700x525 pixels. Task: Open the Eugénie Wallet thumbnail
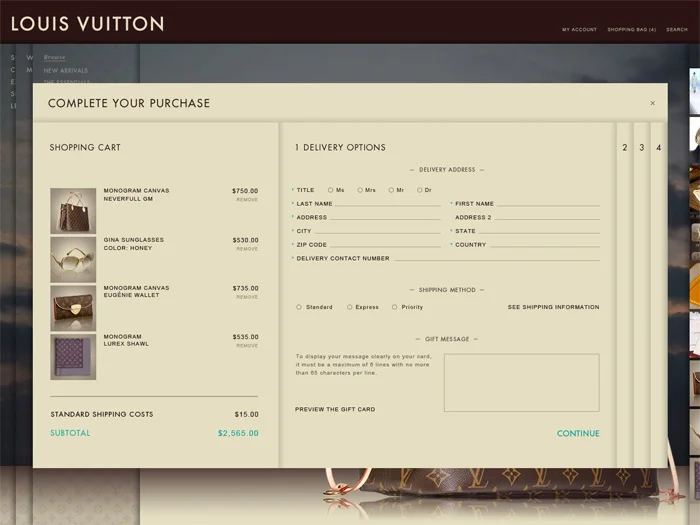click(73, 308)
